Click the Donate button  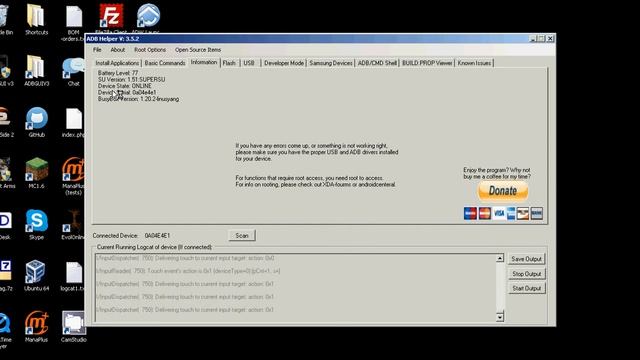pos(503,191)
